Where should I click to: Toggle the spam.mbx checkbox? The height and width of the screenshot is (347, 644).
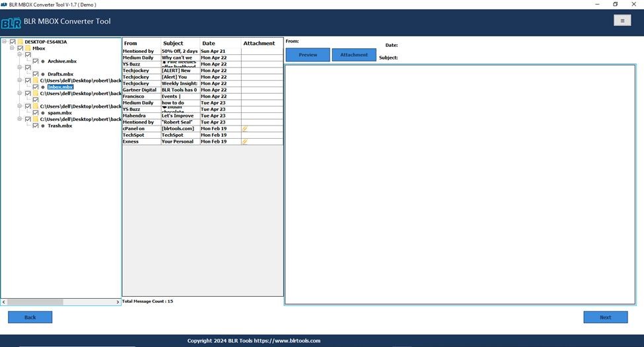[36, 113]
